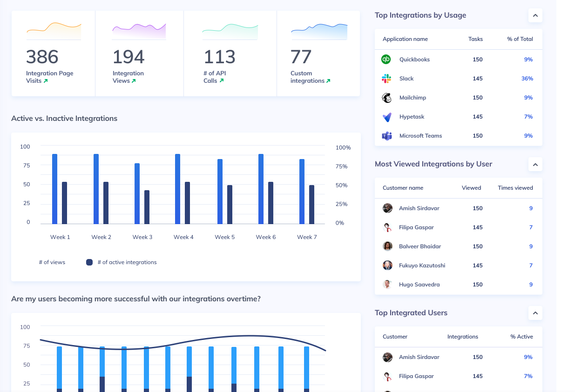Image resolution: width=575 pixels, height=392 pixels.
Task: Click the Mailchimp application icon
Action: point(387,97)
